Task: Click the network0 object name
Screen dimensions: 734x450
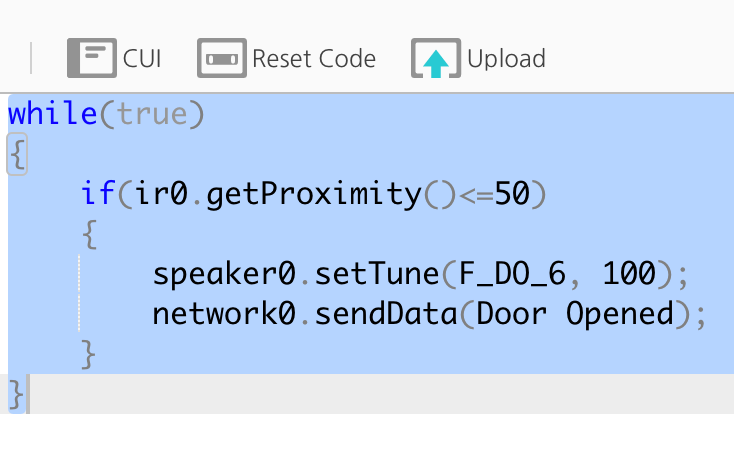Action: [x=224, y=314]
